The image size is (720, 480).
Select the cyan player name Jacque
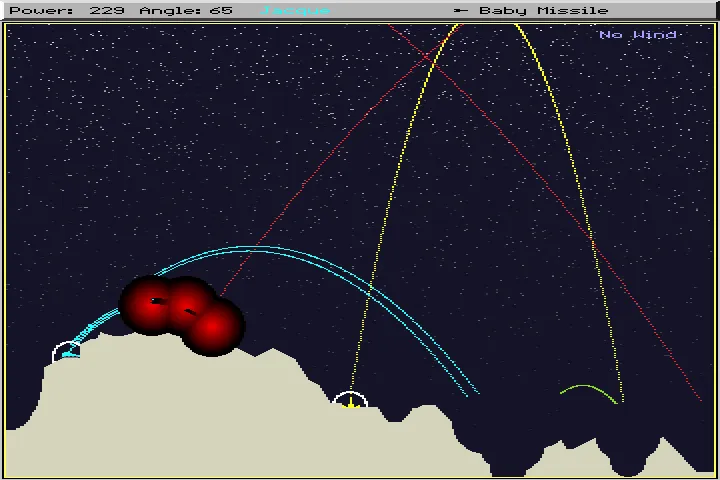295,11
